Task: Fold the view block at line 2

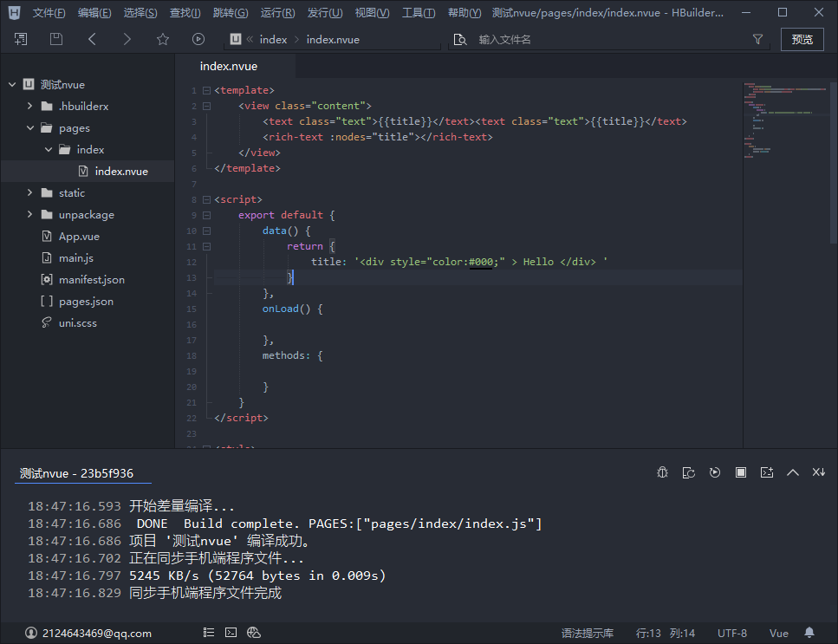Action: click(207, 106)
